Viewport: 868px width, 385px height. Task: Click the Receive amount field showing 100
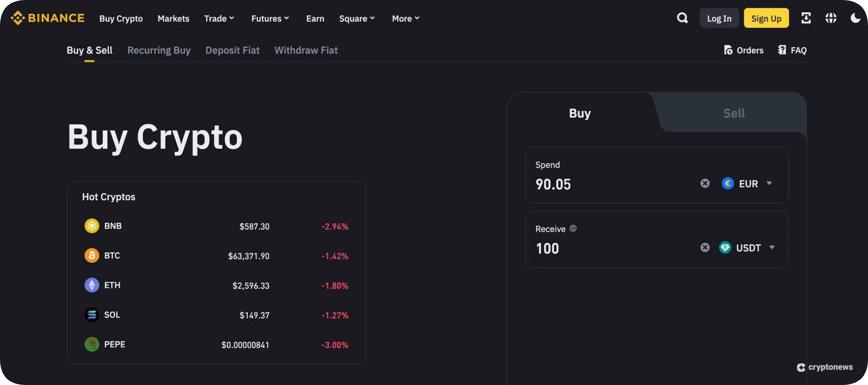(657, 239)
